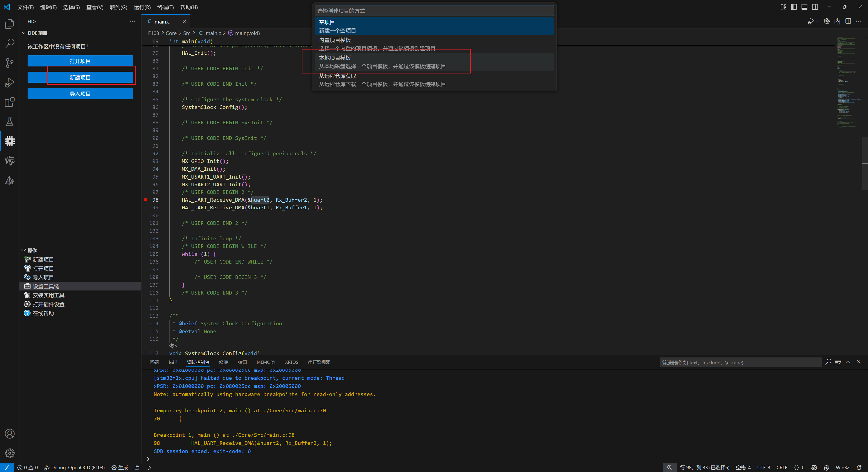Expand Src breadcrumb dropdown
Viewport: 868px width, 472px height.
[x=187, y=33]
